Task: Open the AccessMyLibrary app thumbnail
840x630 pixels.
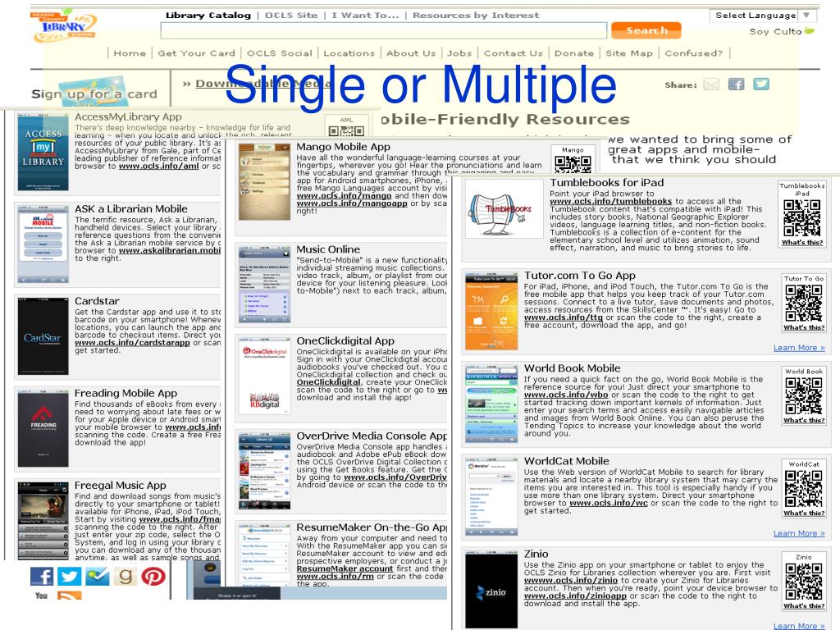Action: (x=43, y=153)
